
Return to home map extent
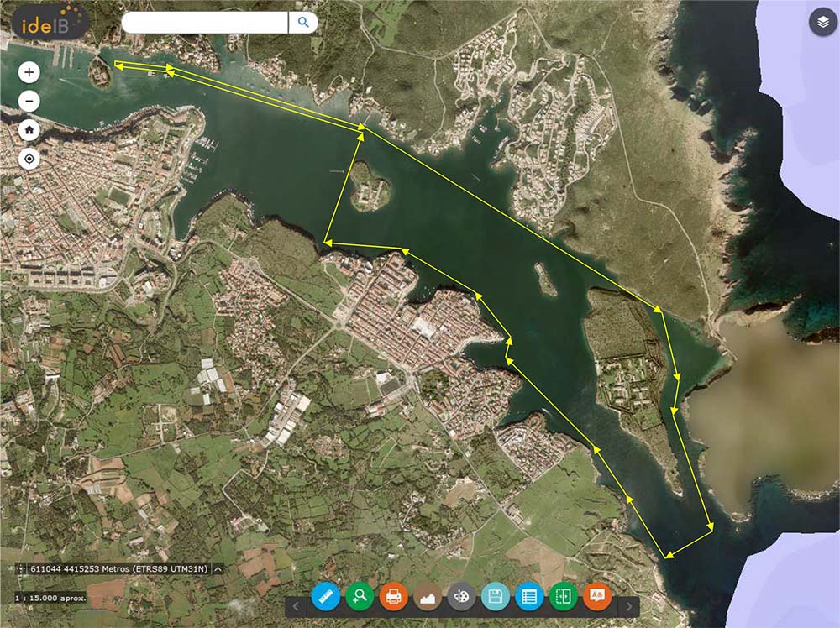click(x=29, y=130)
